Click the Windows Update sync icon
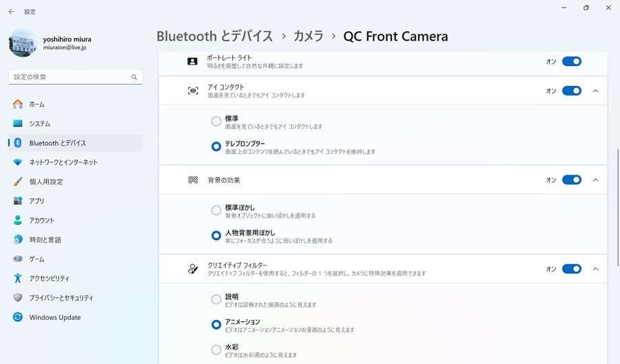Viewport: 620px width, 364px height. (18, 317)
